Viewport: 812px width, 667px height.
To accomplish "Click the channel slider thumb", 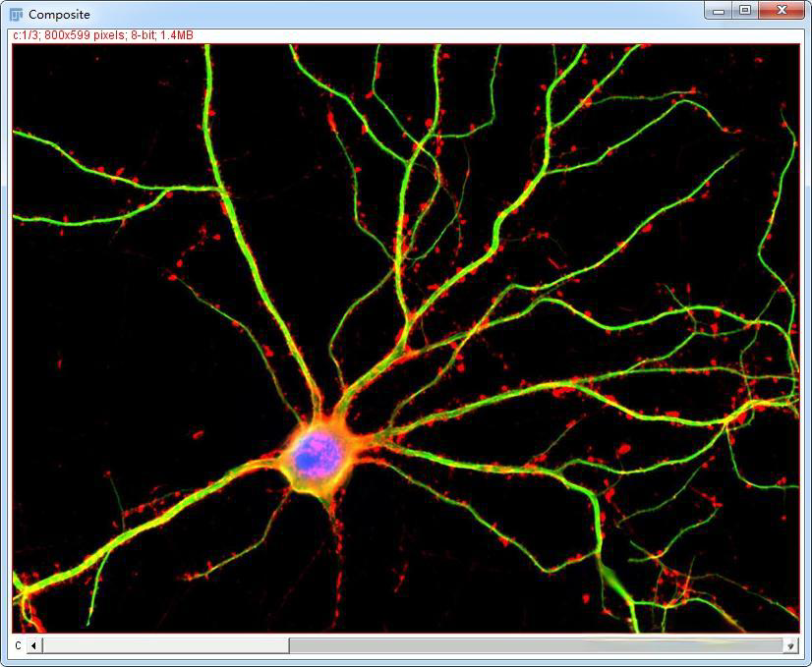I will coord(165,645).
